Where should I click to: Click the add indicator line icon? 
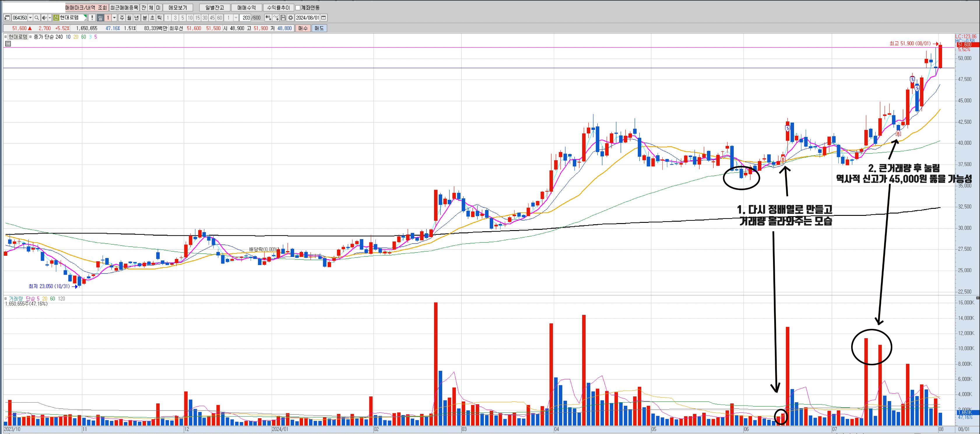[276, 18]
